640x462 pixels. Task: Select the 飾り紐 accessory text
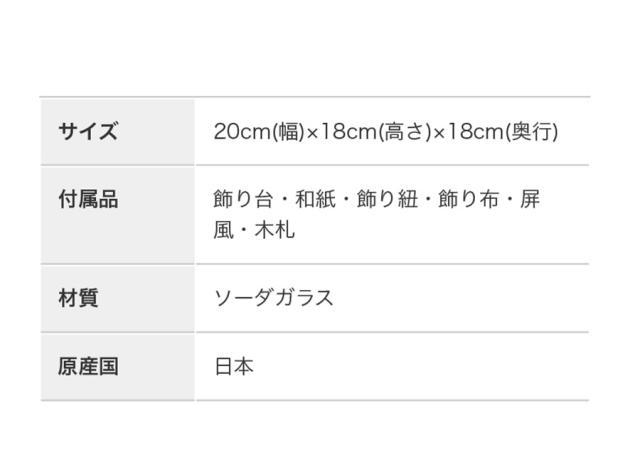(387, 199)
